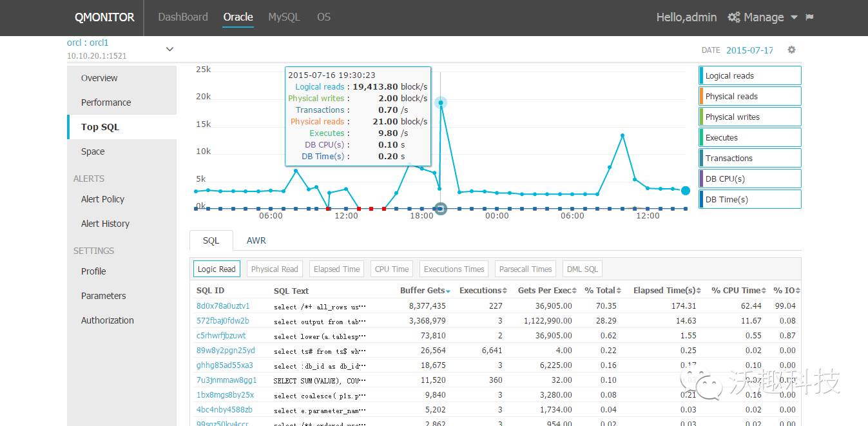
Task: Toggle Executes series in legend
Action: (750, 137)
